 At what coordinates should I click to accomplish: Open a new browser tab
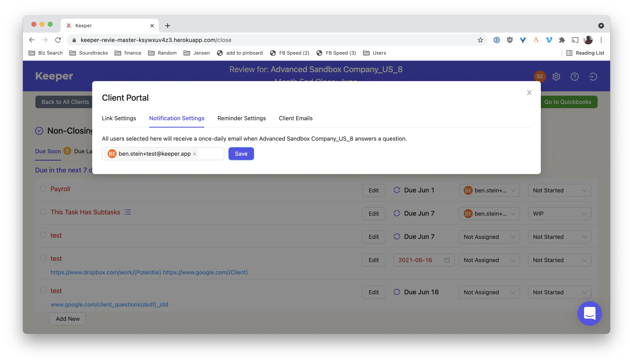[167, 25]
